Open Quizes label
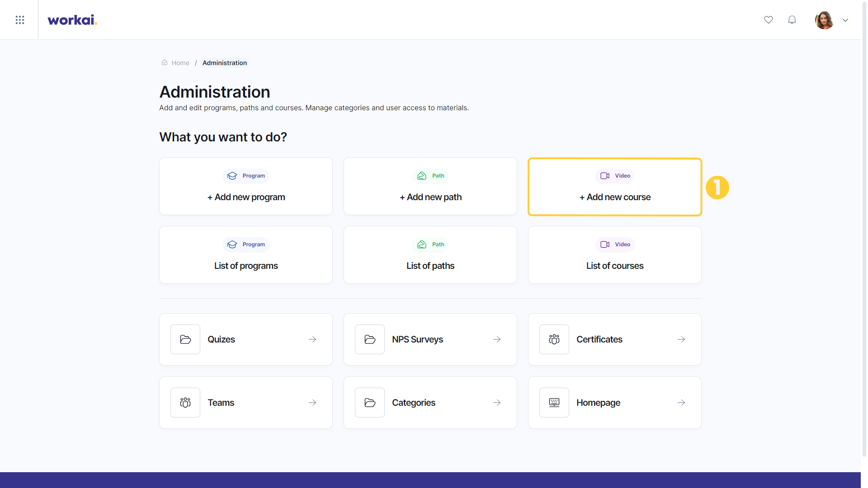Viewport: 868px width, 488px height. (221, 339)
